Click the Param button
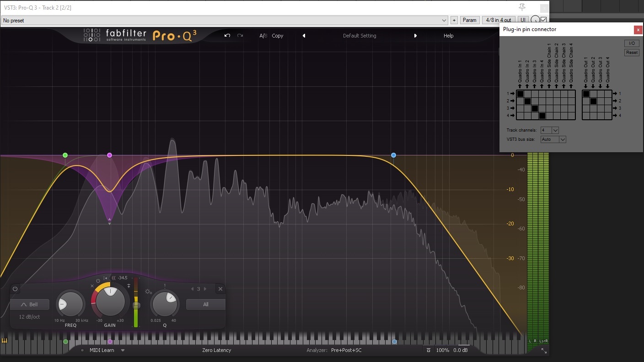Viewport: 644px width, 362px height. click(x=469, y=20)
